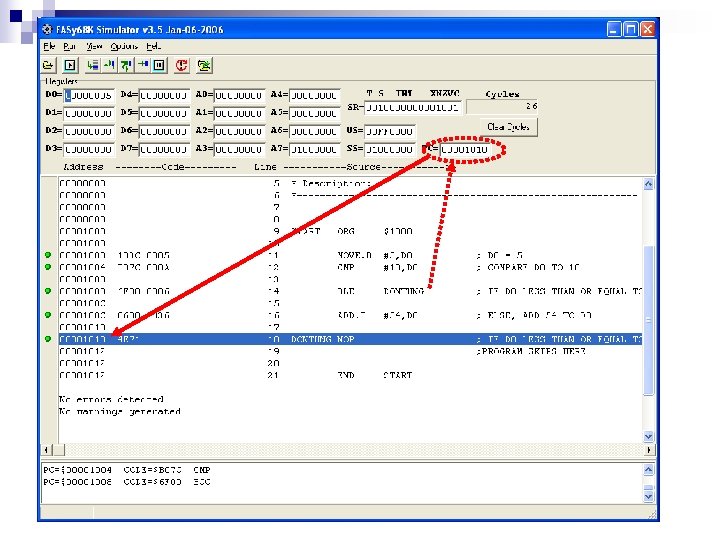
Task: Click the Run to Cursor toolbar icon
Action: pyautogui.click(x=93, y=65)
